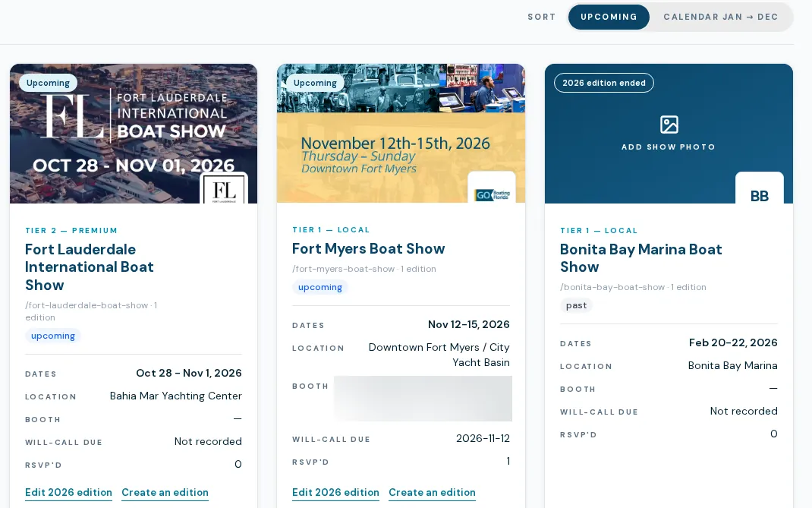The image size is (812, 508).
Task: Click the upcoming status tag under Fort Lauderdale
Action: click(x=53, y=336)
